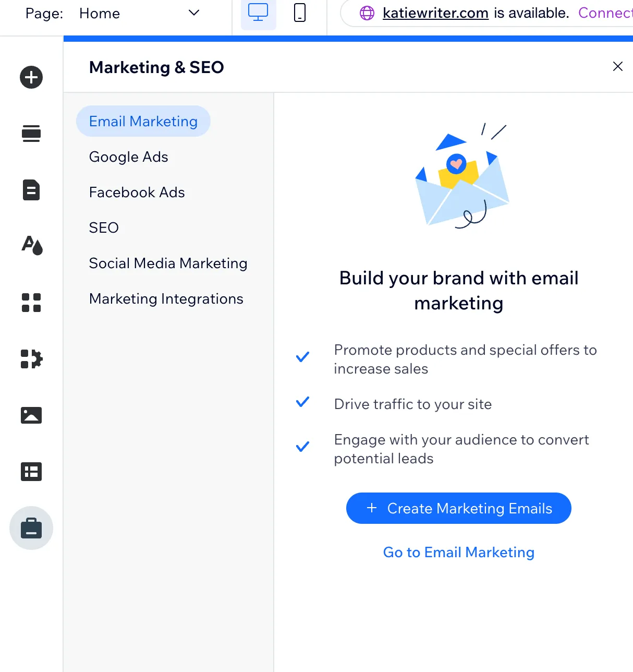Image resolution: width=633 pixels, height=672 pixels.
Task: Open the Pages & Menu icon
Action: [x=31, y=190]
